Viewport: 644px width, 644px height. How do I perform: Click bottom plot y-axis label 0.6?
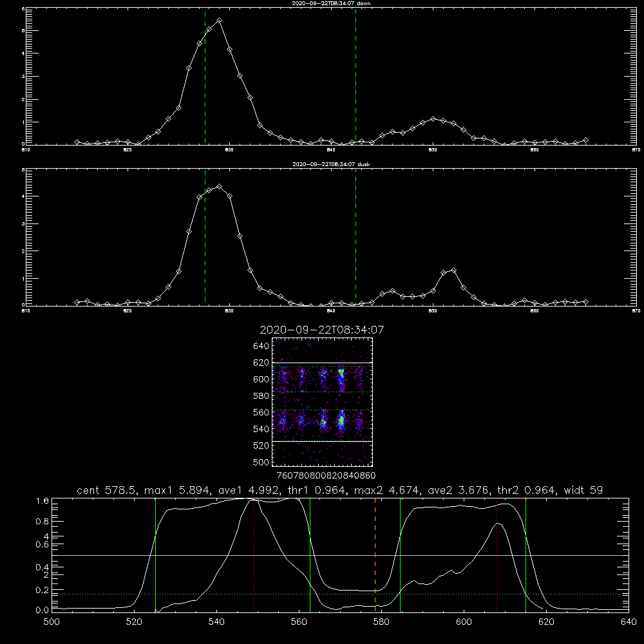pyautogui.click(x=43, y=545)
